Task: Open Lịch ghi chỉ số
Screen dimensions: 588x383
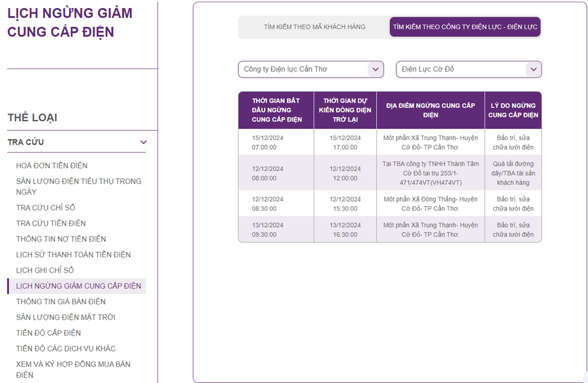Action: [x=45, y=270]
